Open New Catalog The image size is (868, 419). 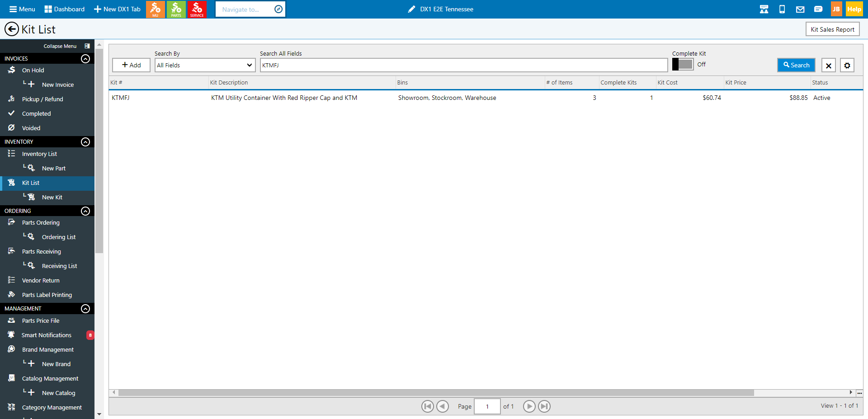click(58, 393)
